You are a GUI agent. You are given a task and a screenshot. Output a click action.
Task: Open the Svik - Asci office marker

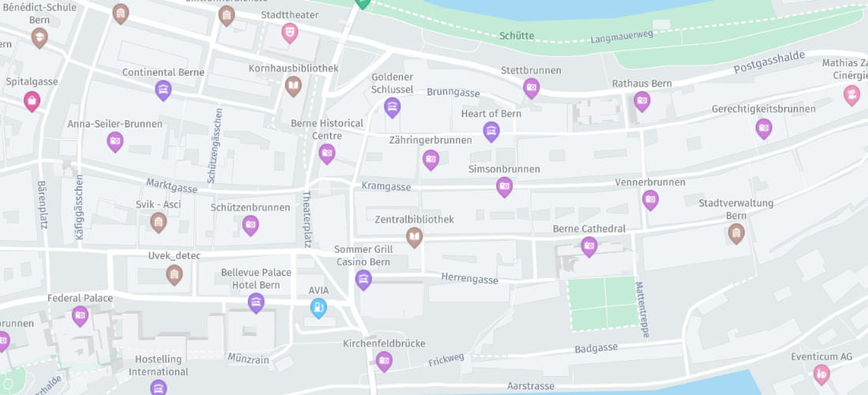pos(158,223)
